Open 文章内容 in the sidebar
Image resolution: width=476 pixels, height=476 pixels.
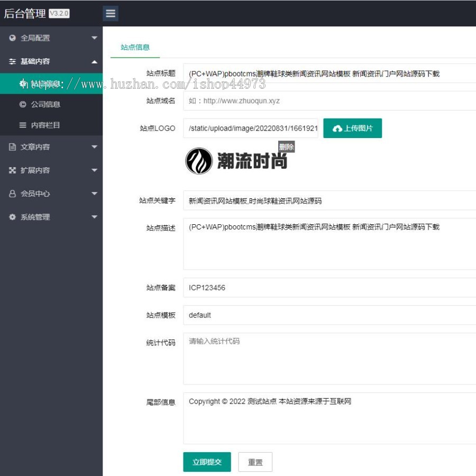pyautogui.click(x=51, y=147)
